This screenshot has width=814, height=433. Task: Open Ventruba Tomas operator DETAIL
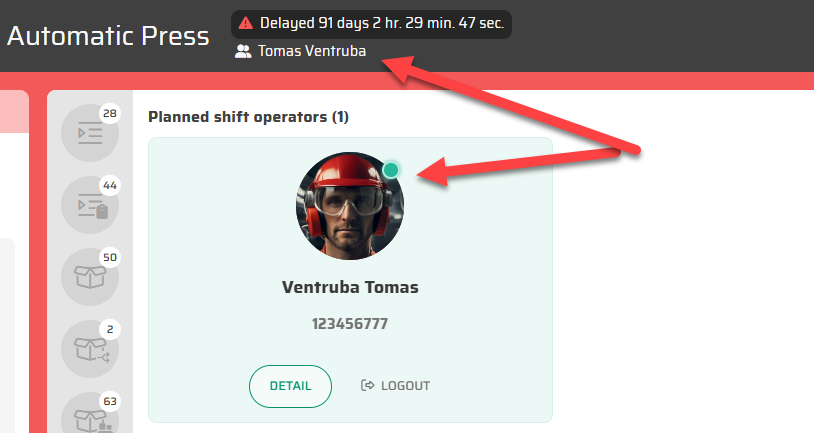(290, 386)
